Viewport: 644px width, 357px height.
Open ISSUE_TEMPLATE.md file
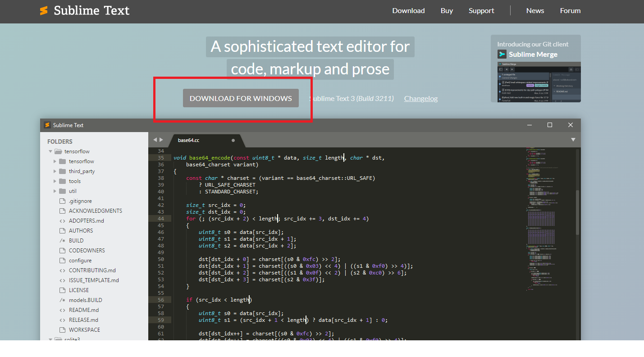coord(94,280)
